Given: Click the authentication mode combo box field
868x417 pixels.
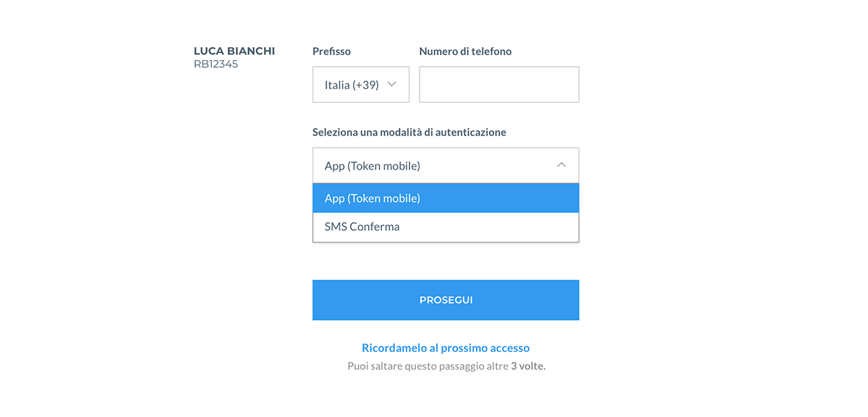Looking at the screenshot, I should point(446,166).
